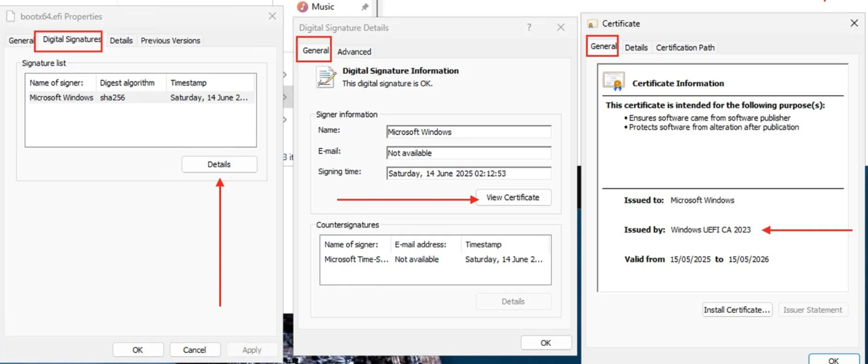Close the Certificate window
868x364 pixels.
coord(854,23)
